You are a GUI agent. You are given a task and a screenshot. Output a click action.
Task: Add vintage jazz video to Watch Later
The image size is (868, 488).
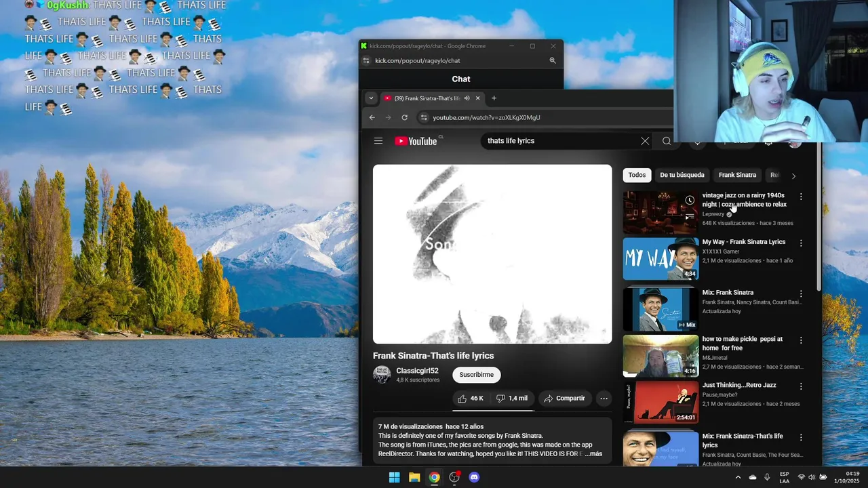pos(690,200)
